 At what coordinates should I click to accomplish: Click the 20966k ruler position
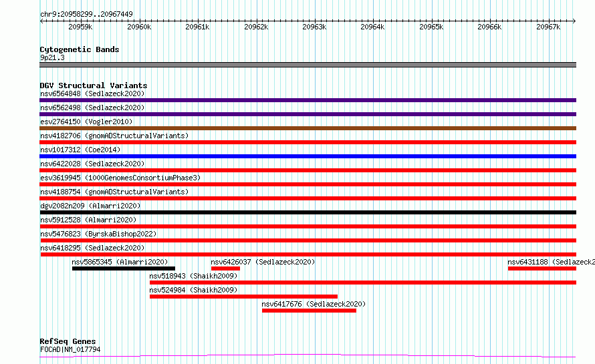pyautogui.click(x=489, y=27)
